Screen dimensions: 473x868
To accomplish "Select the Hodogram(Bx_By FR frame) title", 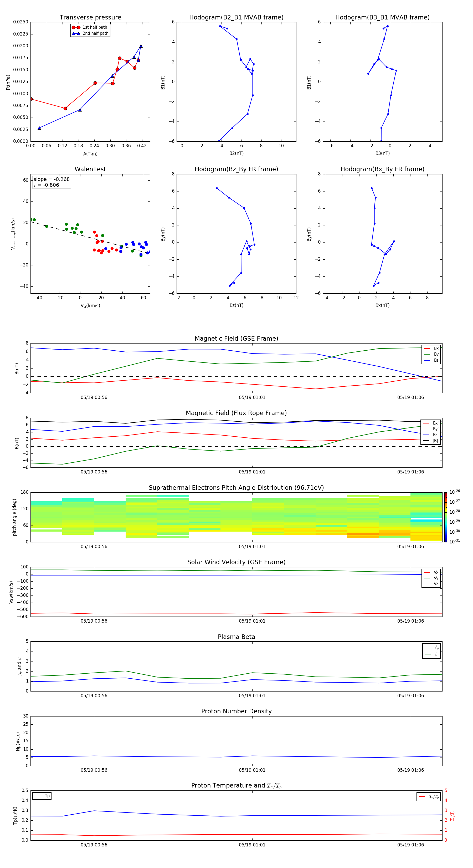I will (x=382, y=169).
